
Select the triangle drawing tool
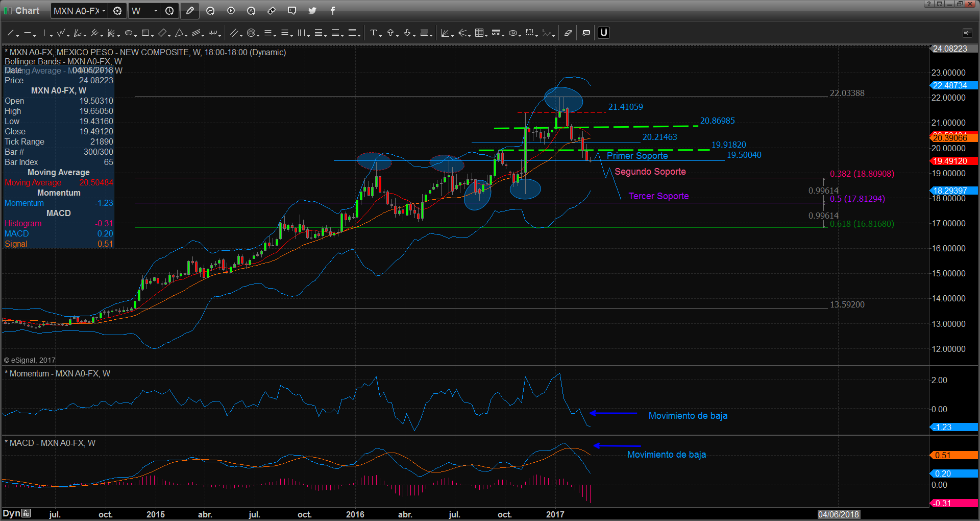point(179,33)
